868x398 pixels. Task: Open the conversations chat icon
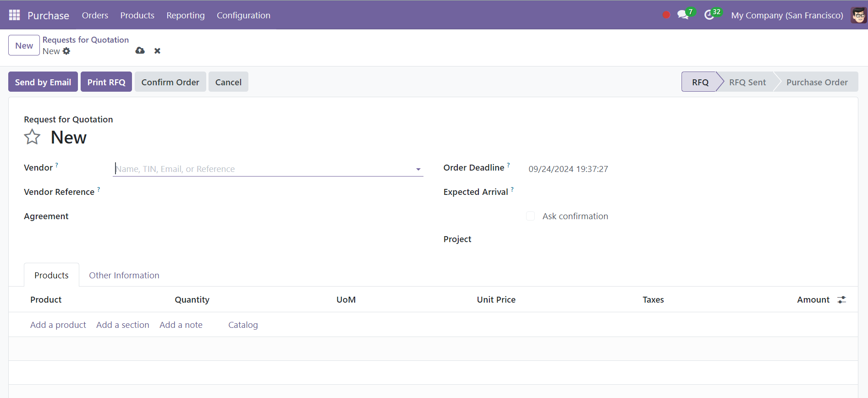[x=683, y=15]
